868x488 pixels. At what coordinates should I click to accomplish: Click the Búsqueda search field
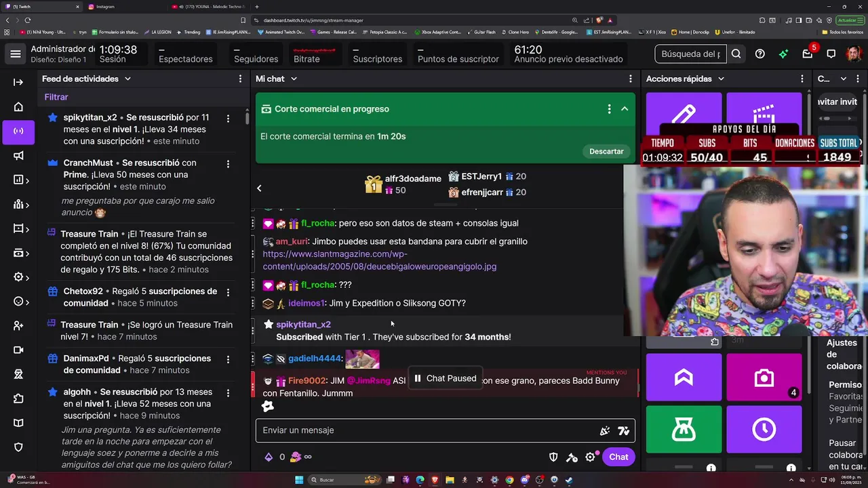click(690, 54)
